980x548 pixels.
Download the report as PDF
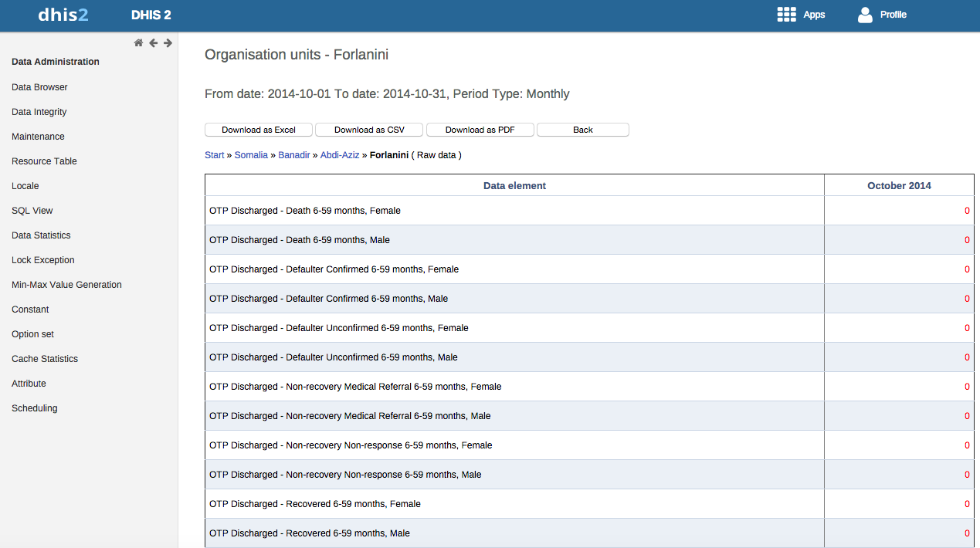(480, 130)
